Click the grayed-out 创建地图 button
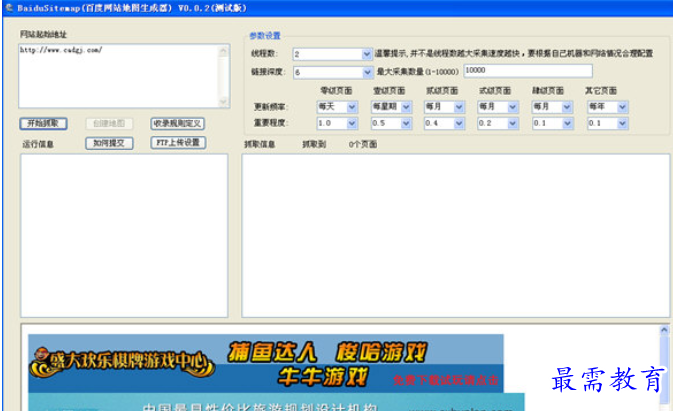The height and width of the screenshot is (411, 673). [x=109, y=124]
